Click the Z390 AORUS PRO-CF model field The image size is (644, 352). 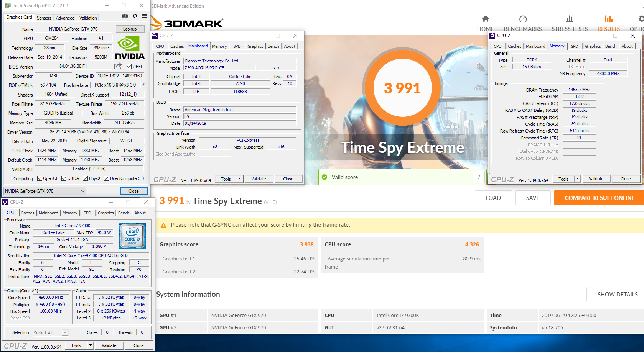(219, 68)
